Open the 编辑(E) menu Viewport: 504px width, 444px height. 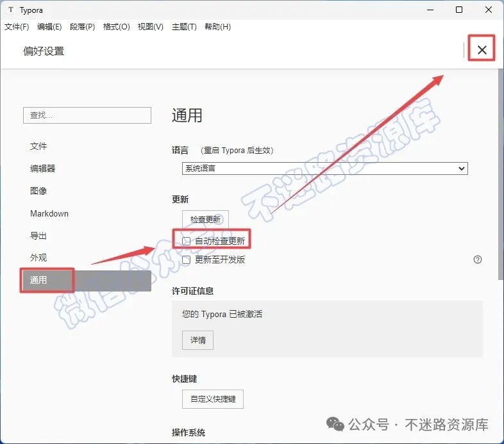(x=49, y=27)
